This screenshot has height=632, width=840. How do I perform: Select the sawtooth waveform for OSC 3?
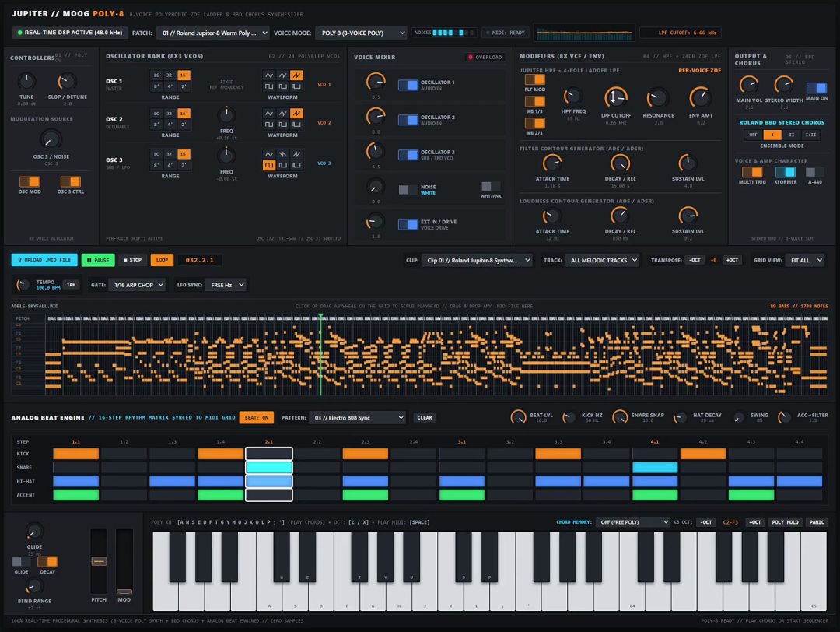[296, 154]
